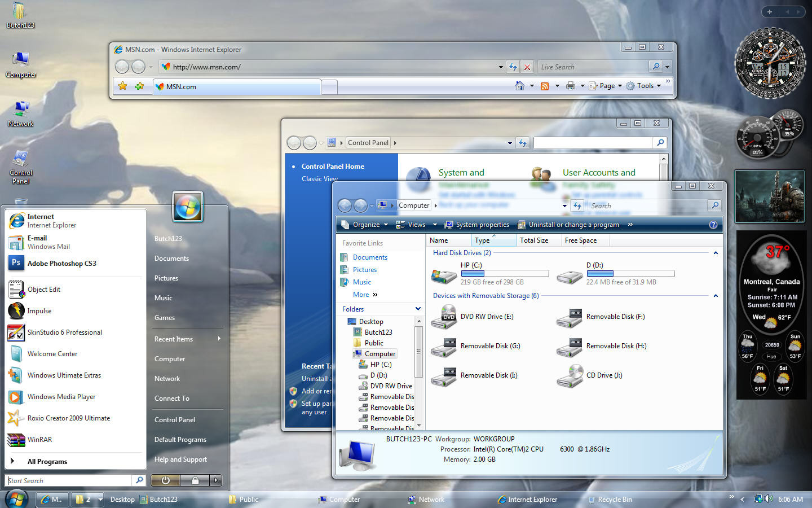This screenshot has width=812, height=508.
Task: Select the MSN.com browser tab
Action: click(237, 86)
